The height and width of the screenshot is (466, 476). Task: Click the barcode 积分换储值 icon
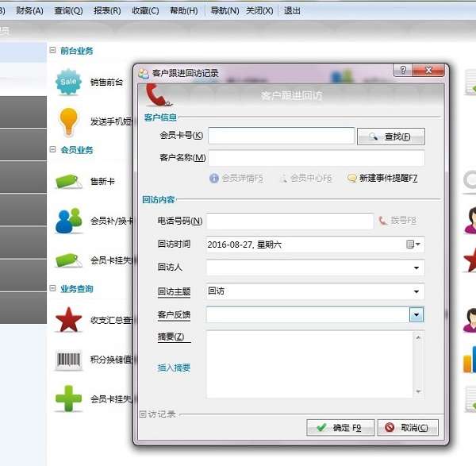tap(68, 360)
